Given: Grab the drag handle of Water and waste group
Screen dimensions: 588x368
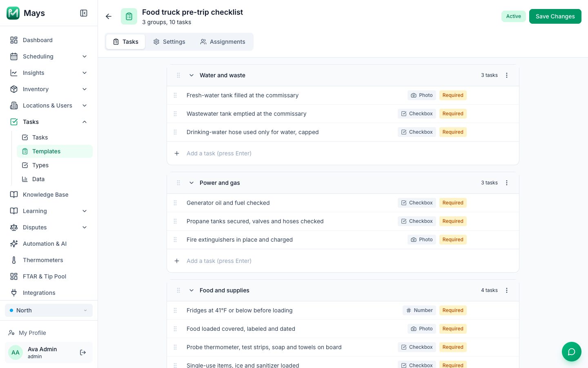Looking at the screenshot, I should pos(178,75).
